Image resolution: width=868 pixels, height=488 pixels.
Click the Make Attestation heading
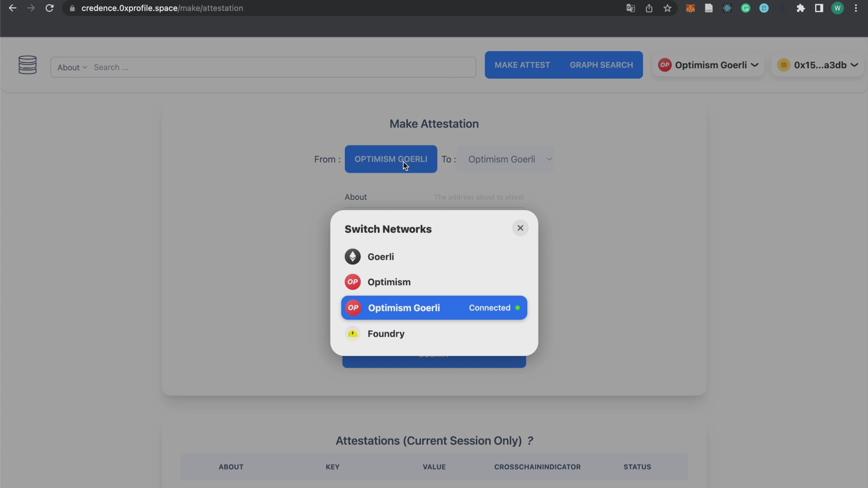[x=434, y=124]
